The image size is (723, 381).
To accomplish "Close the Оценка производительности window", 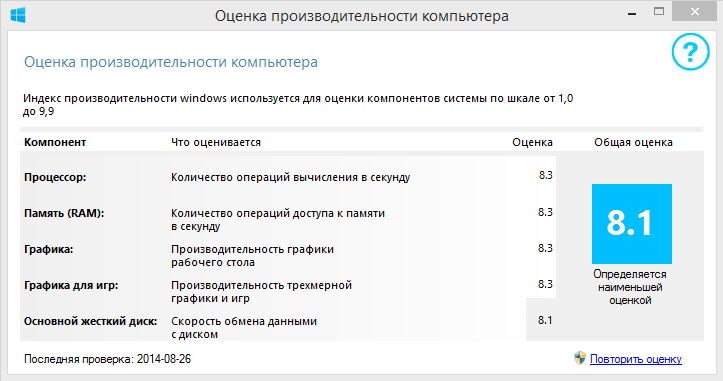I will pyautogui.click(x=695, y=12).
